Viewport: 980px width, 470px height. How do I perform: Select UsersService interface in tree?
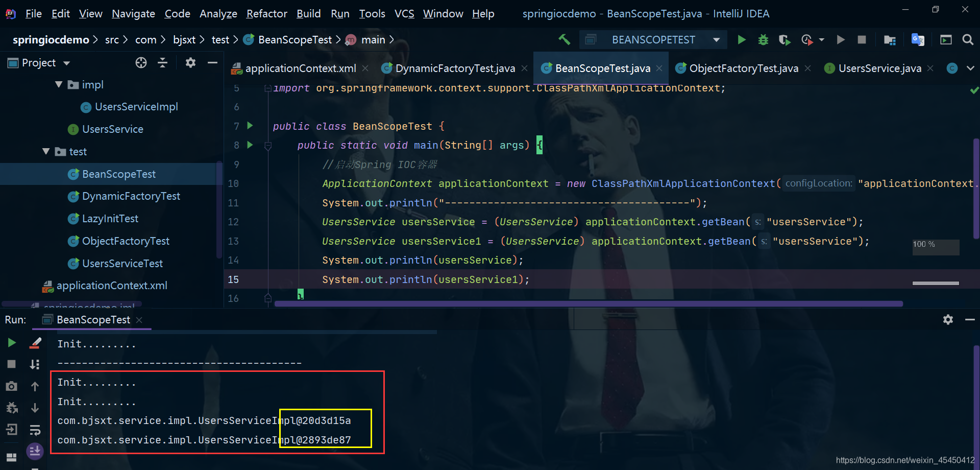pyautogui.click(x=113, y=129)
